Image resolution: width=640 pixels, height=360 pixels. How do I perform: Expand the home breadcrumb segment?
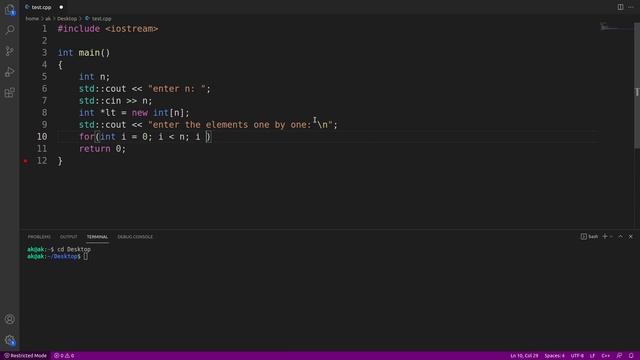(x=32, y=19)
